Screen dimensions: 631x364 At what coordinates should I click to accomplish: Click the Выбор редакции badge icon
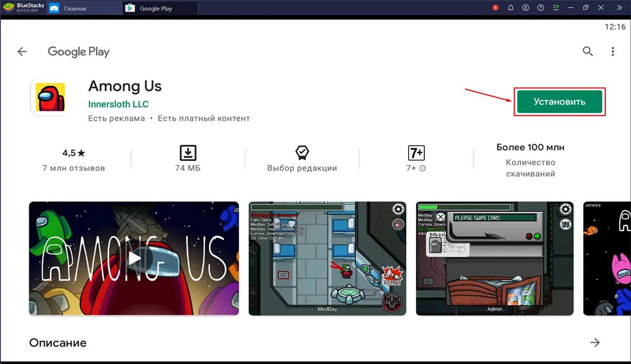point(302,153)
